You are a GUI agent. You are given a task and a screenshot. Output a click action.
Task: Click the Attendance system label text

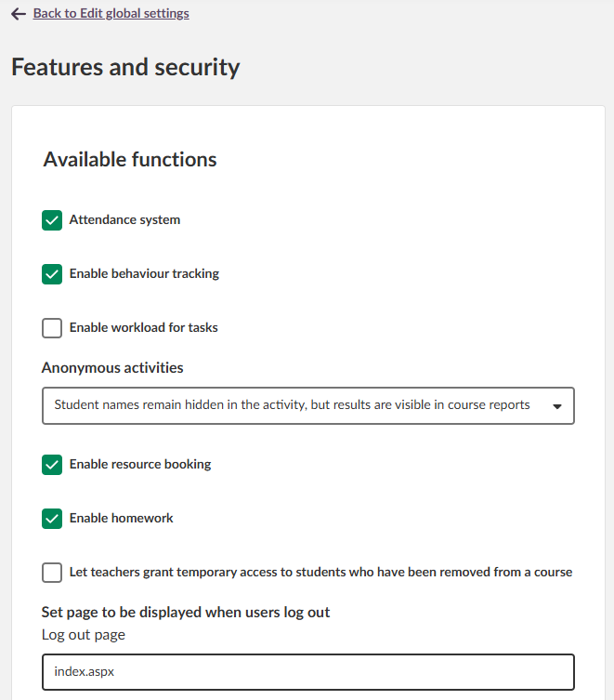coord(124,220)
